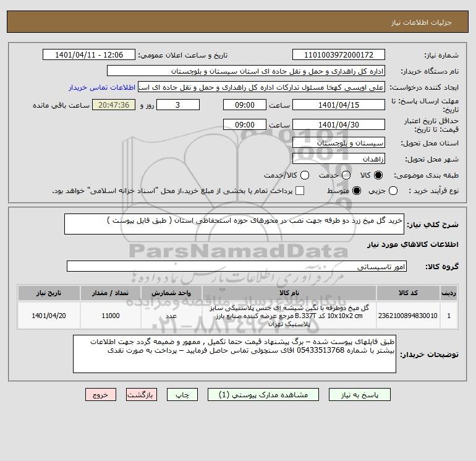
Task: Click the 'نام کالا' column header
Action: [x=289, y=293]
